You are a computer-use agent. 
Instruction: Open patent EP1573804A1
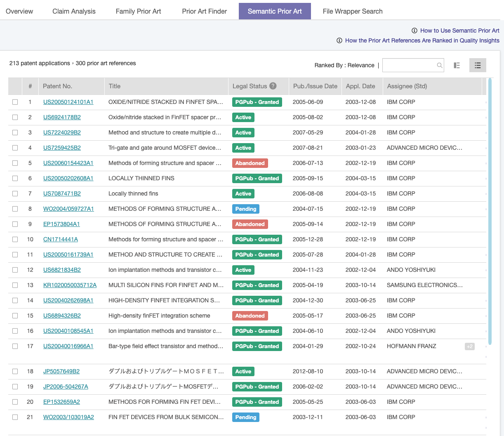(61, 224)
